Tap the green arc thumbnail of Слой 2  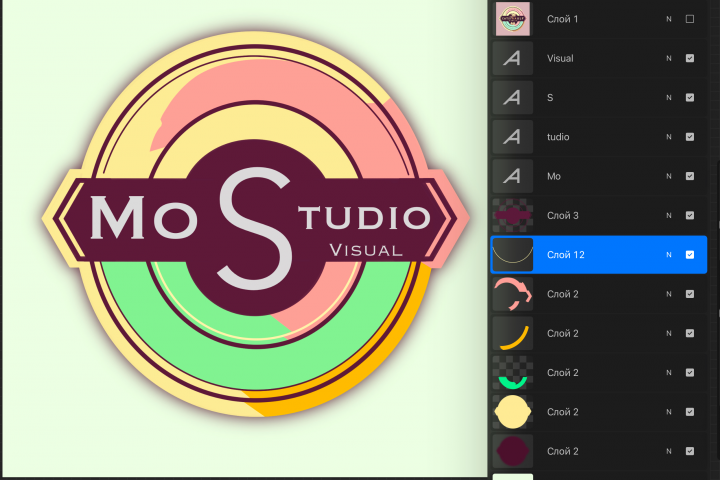[x=512, y=373]
